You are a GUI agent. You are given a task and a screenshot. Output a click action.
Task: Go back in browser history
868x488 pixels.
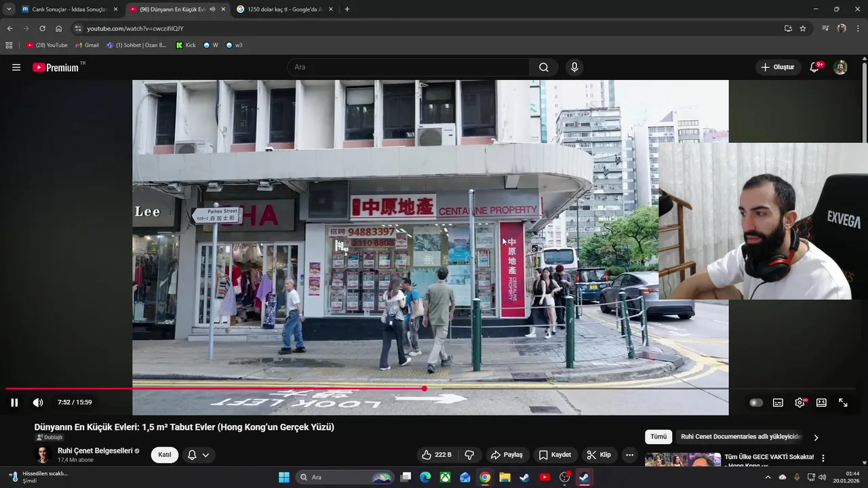9,28
